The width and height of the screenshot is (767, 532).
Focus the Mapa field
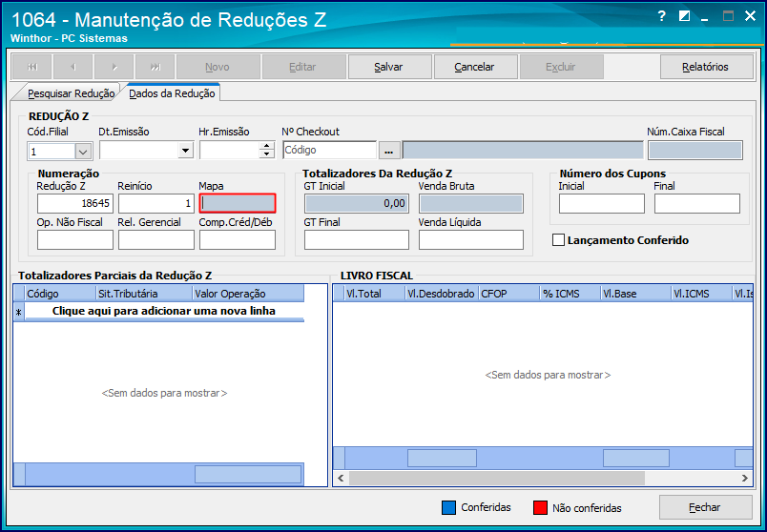[x=238, y=203]
